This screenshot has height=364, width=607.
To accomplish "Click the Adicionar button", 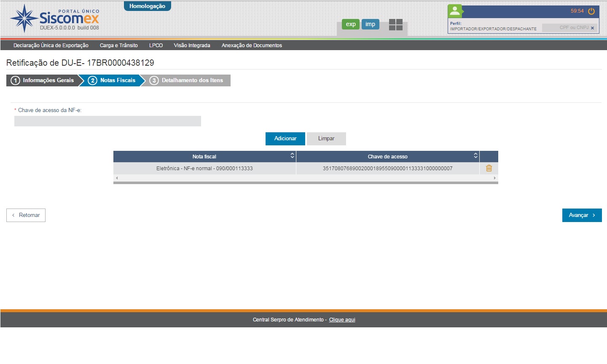I will pos(285,139).
